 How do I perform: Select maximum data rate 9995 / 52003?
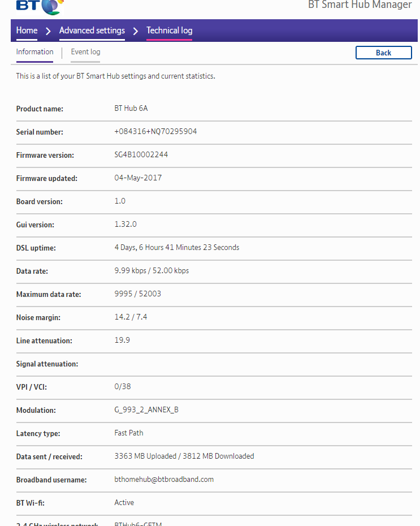click(138, 294)
